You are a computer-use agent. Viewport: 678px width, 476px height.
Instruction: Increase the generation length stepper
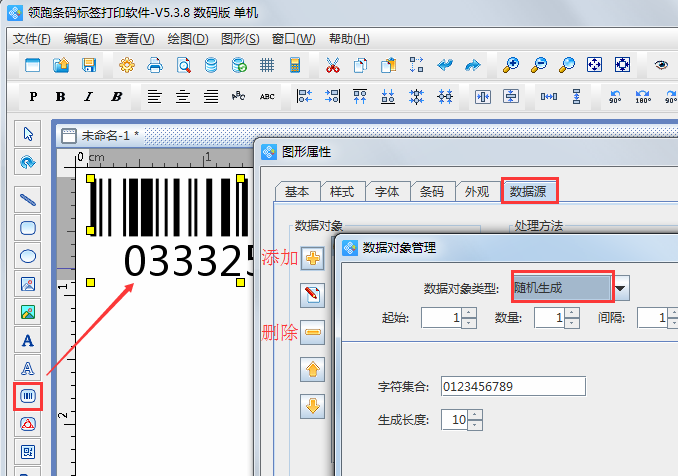coord(475,414)
